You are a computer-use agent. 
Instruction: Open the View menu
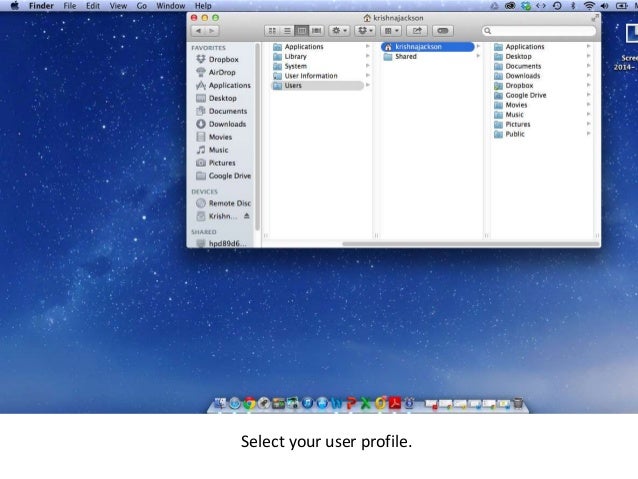[x=118, y=6]
